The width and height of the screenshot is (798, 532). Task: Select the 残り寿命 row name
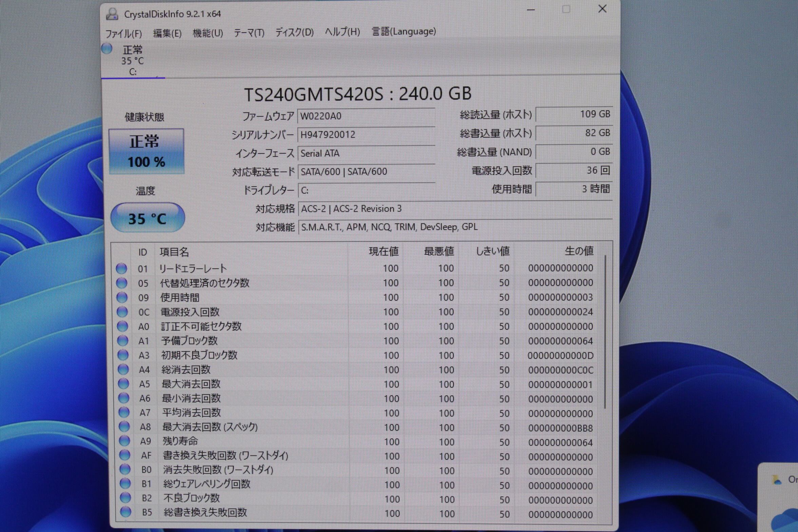click(180, 441)
